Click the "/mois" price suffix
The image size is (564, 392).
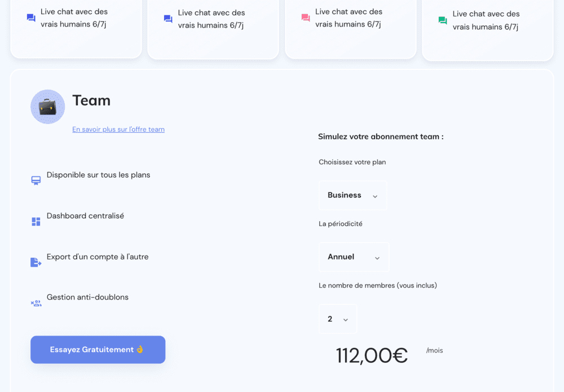434,350
